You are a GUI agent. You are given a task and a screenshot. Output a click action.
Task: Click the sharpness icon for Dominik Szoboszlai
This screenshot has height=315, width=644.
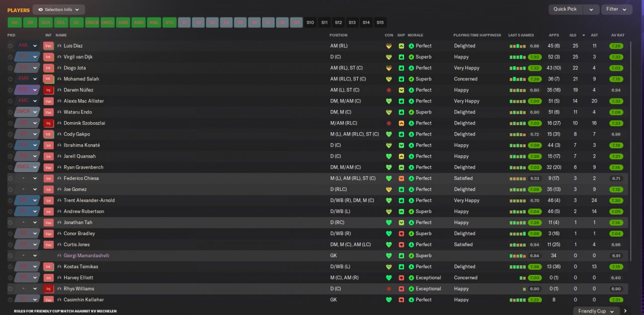pyautogui.click(x=401, y=123)
